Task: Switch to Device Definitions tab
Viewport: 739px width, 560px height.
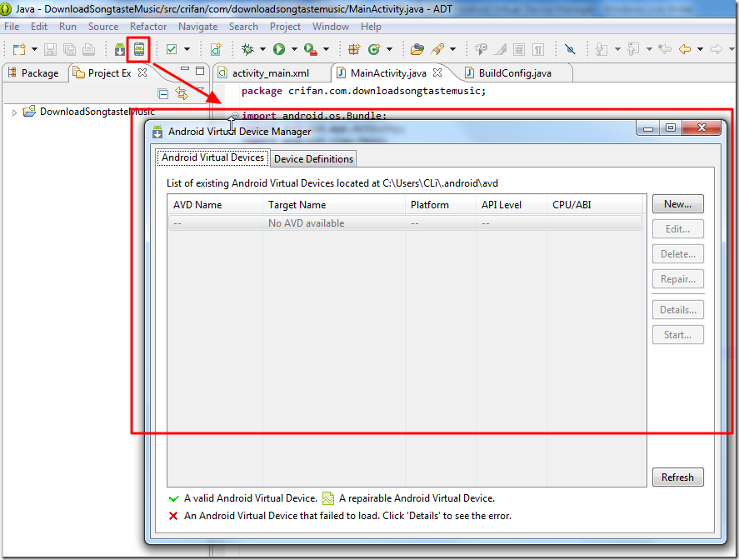Action: click(x=313, y=159)
